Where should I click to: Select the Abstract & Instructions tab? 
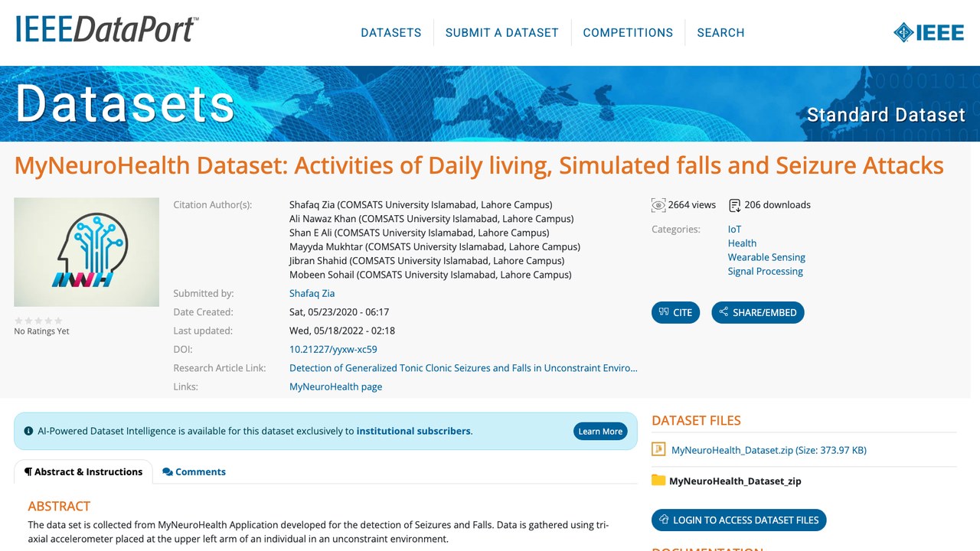pos(83,471)
